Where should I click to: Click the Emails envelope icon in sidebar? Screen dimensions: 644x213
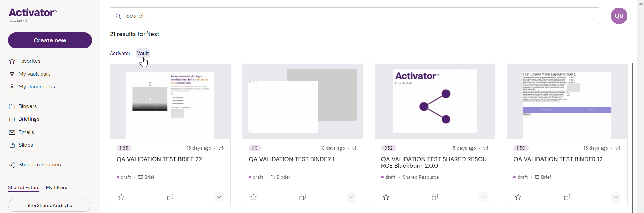pos(12,132)
